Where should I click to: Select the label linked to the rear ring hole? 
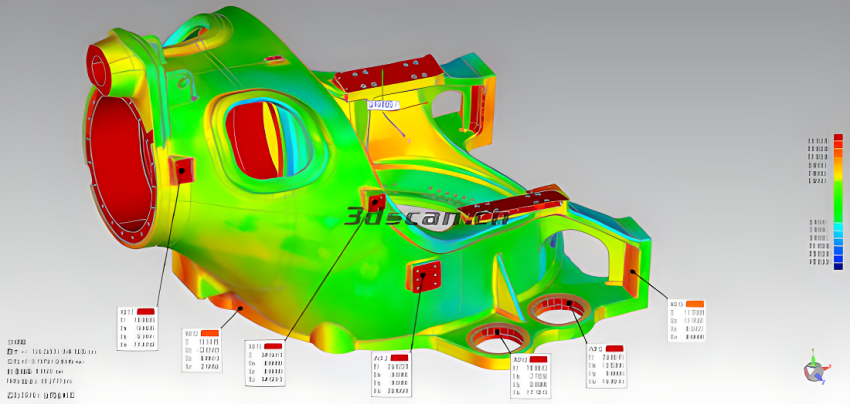[x=607, y=365]
